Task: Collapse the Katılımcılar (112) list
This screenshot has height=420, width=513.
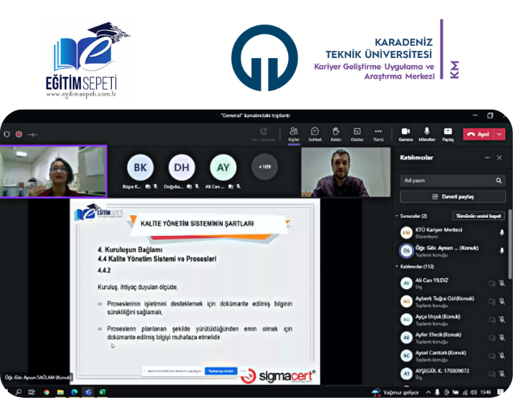Action: [397, 266]
